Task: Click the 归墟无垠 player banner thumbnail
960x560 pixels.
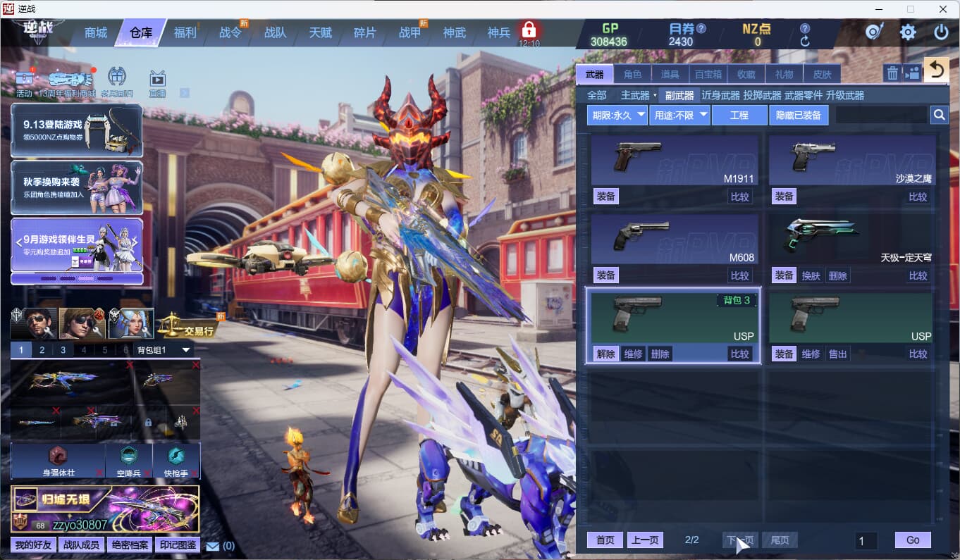Action: (105, 508)
